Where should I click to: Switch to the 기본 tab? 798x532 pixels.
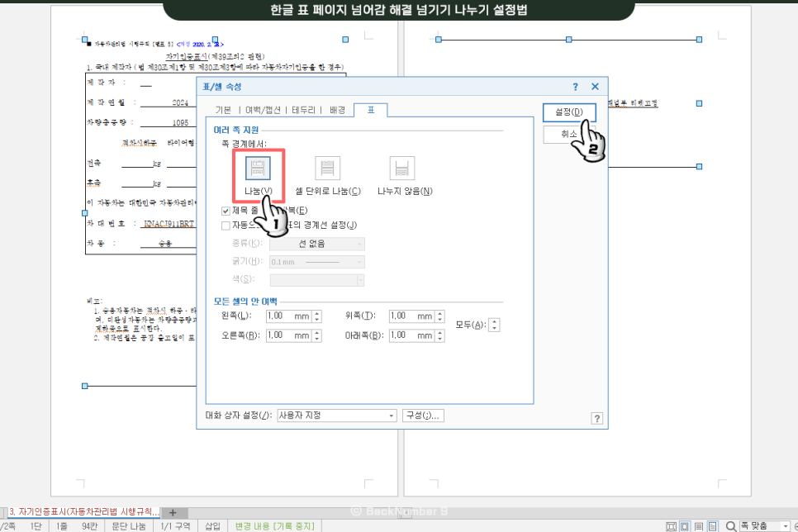tap(223, 110)
